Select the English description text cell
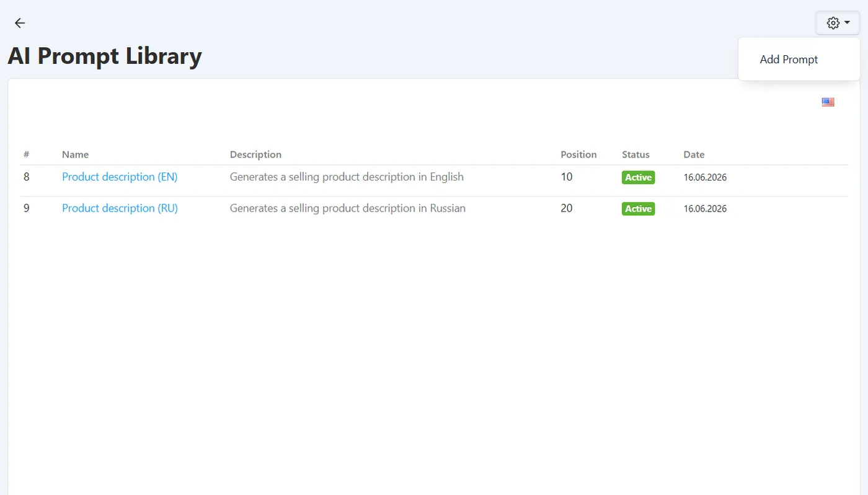The height and width of the screenshot is (495, 868). [x=347, y=177]
